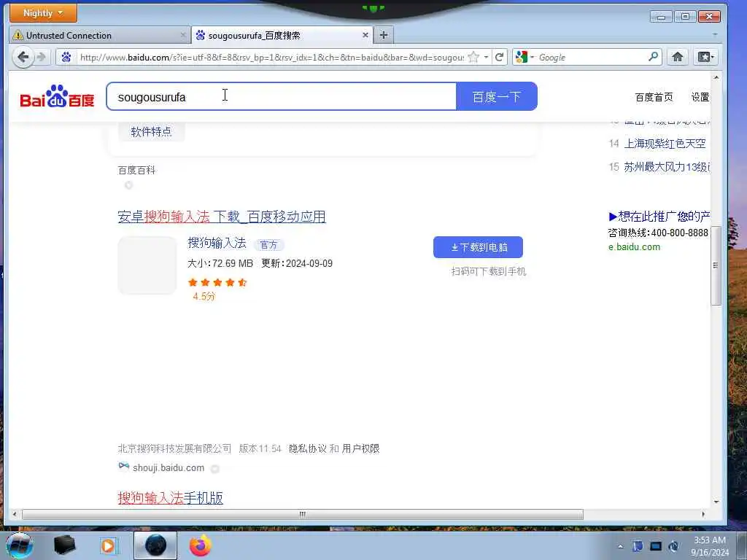Click the URL address bar
This screenshot has height=560, width=747.
271,57
